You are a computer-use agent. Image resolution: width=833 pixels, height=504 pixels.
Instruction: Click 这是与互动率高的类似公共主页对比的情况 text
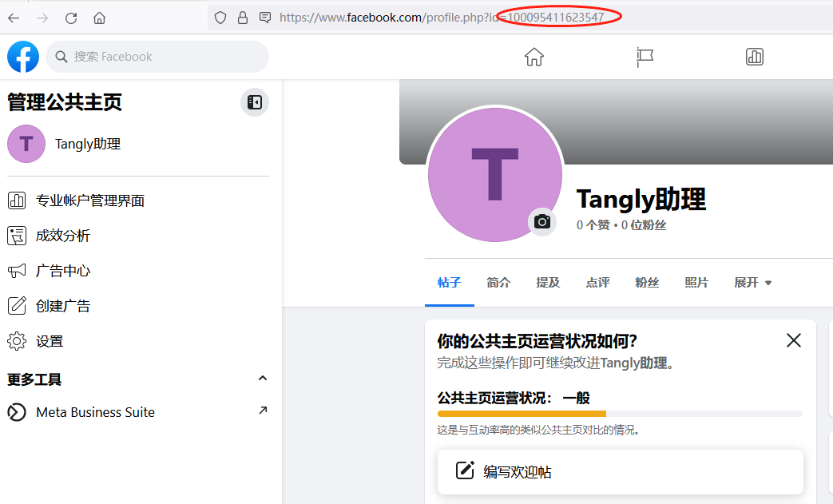click(x=538, y=430)
